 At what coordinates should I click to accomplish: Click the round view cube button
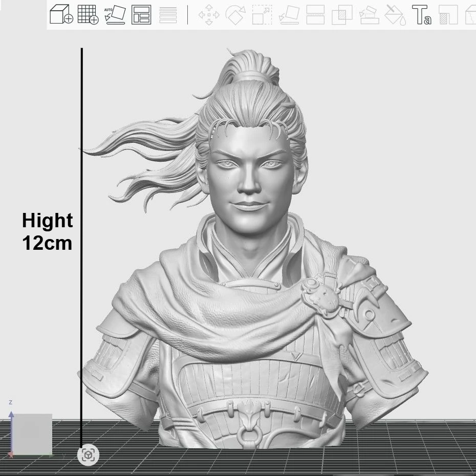[x=89, y=455]
